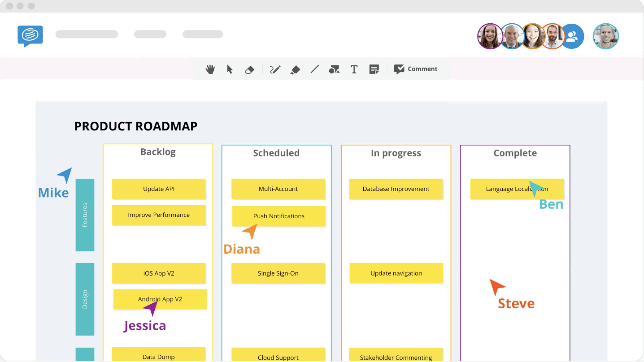Select the Data Dump card
644x362 pixels.
(x=159, y=354)
